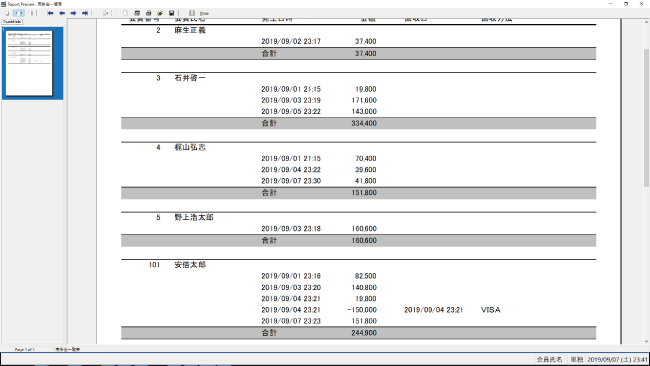This screenshot has height=366, width=650.
Task: Click the Close preview button
Action: [x=204, y=14]
